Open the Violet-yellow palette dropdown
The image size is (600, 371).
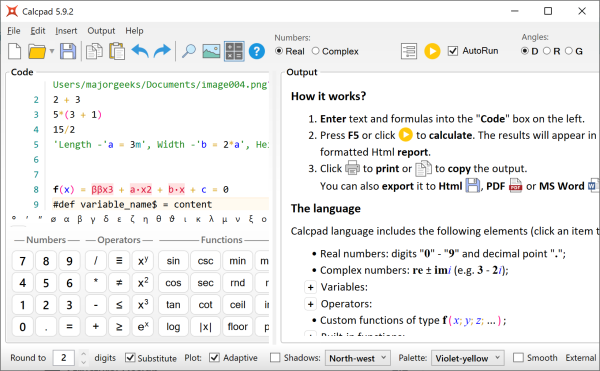coord(468,358)
